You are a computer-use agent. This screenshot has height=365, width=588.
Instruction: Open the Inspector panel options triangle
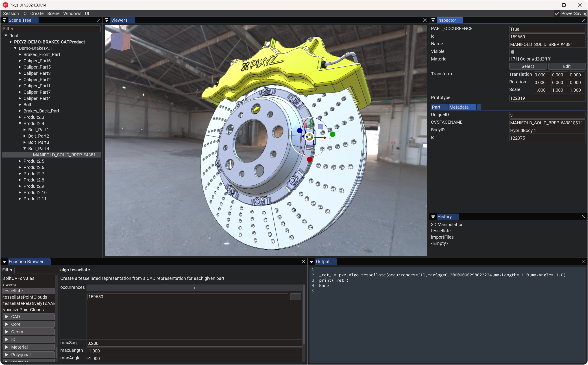coord(433,20)
